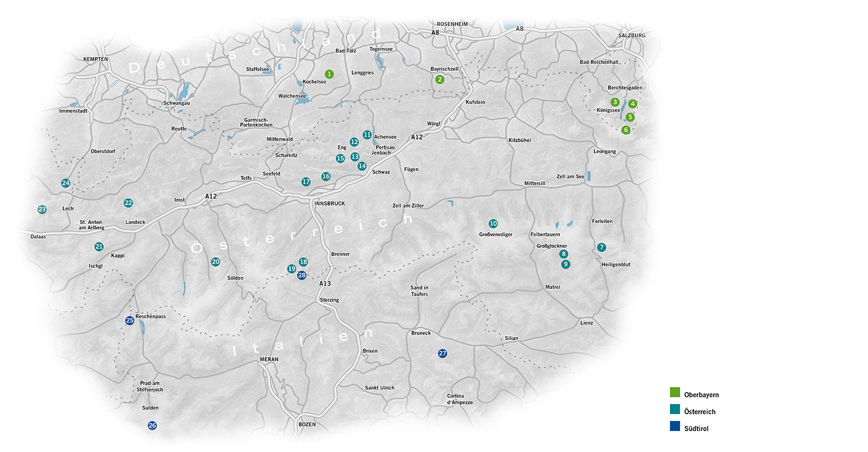
Task: Select blue marker 27 southeast of Bruneck
Action: [x=442, y=354]
